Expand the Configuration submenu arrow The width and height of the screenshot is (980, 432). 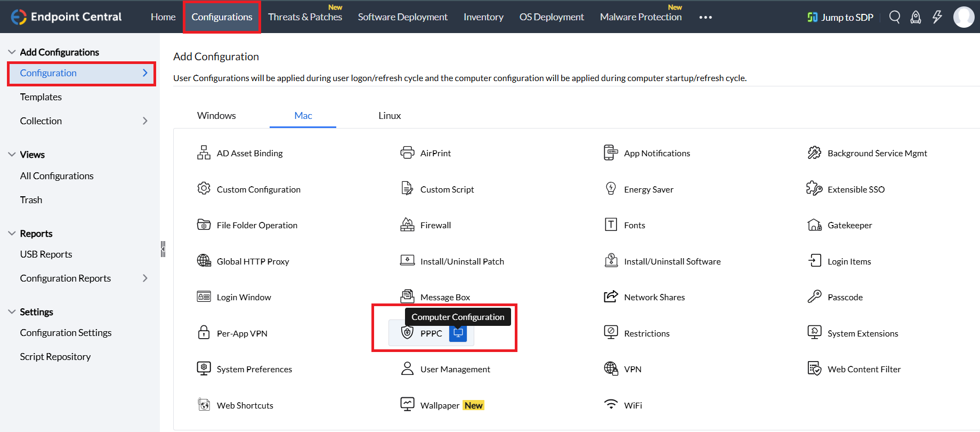coord(145,73)
